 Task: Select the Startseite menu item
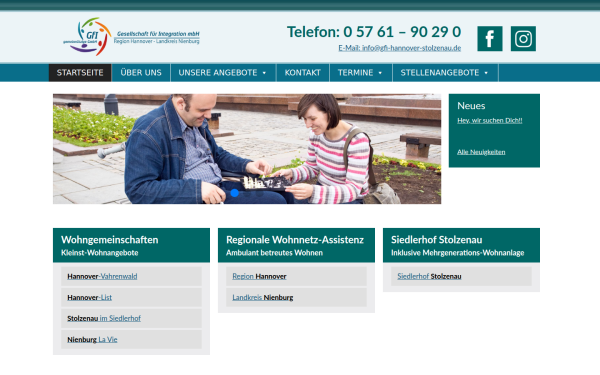click(80, 73)
